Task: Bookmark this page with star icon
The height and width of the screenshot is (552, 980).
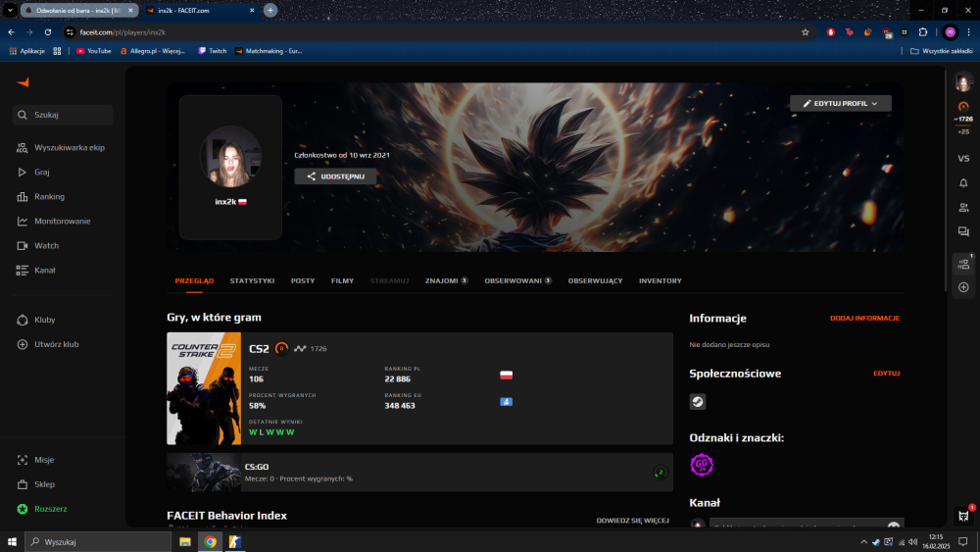Action: (x=805, y=32)
